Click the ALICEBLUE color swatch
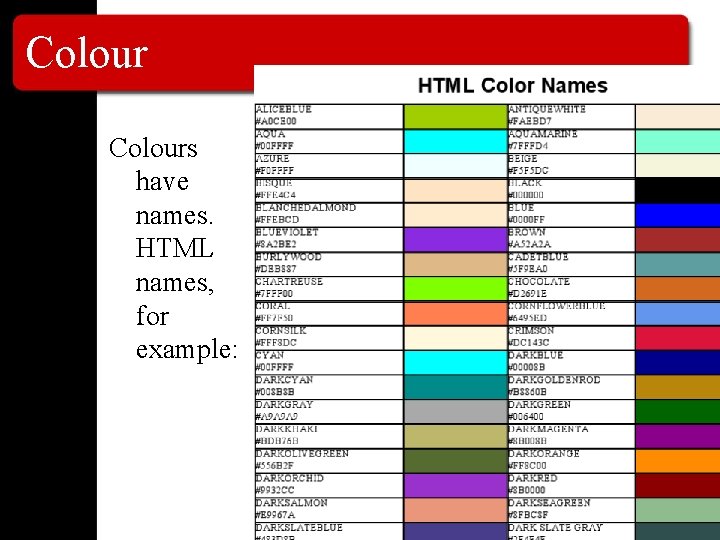This screenshot has height=540, width=720. 456,117
